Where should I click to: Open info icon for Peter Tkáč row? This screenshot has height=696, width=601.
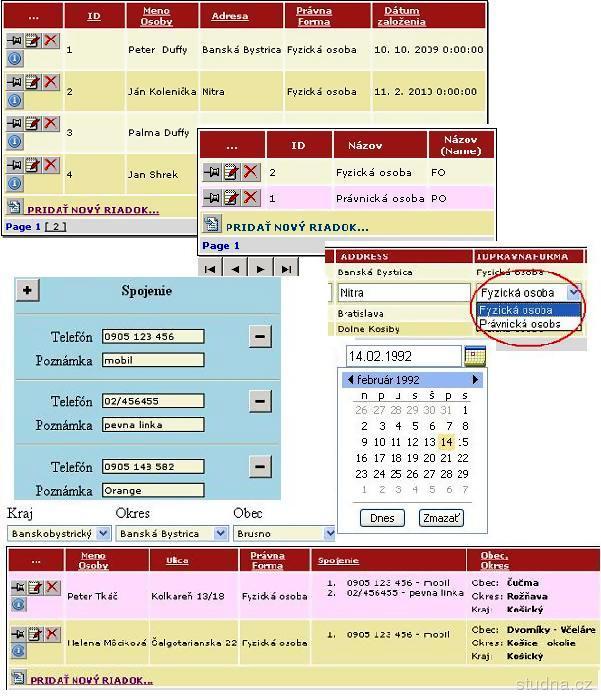(18, 605)
